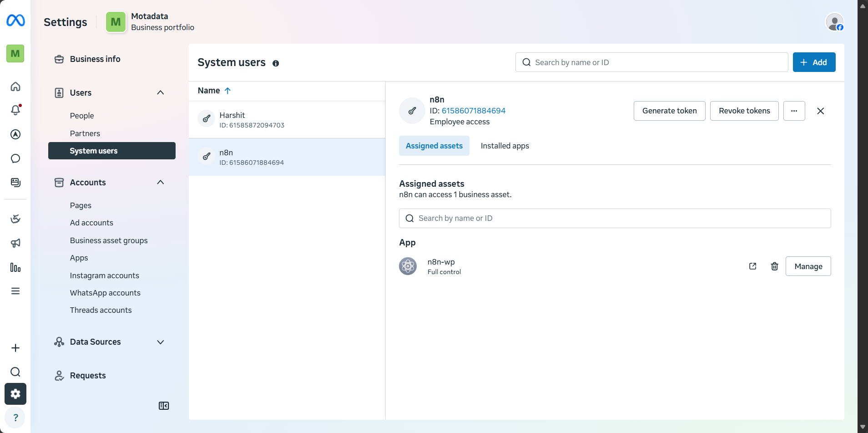Go to Home icon in left rail
The image size is (868, 433).
[x=15, y=87]
